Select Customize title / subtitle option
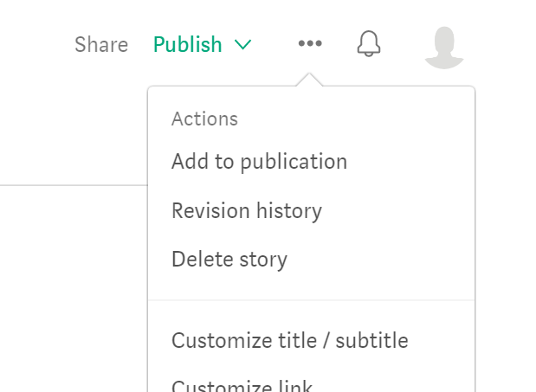536x392 pixels. pyautogui.click(x=289, y=340)
